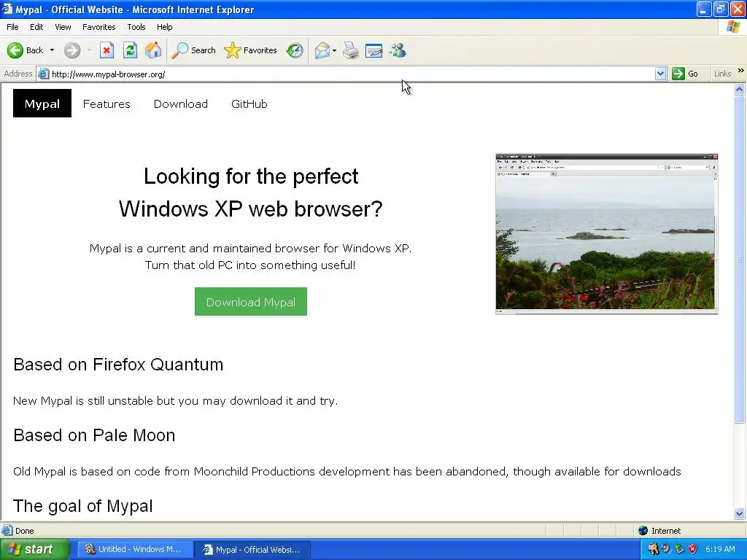The width and height of the screenshot is (747, 560).
Task: Click the Mypal brand nav link
Action: [x=42, y=104]
